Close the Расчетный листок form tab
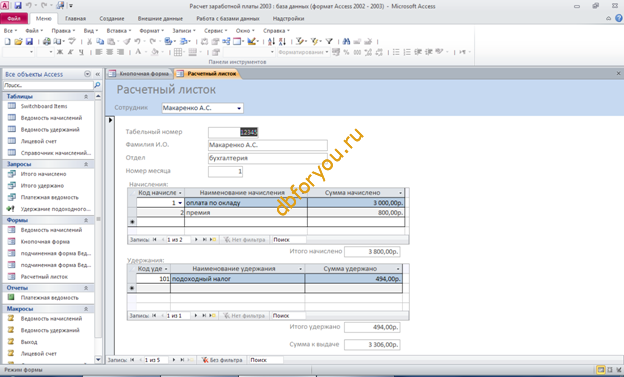Viewport: 624px width, 377px height. tap(618, 73)
